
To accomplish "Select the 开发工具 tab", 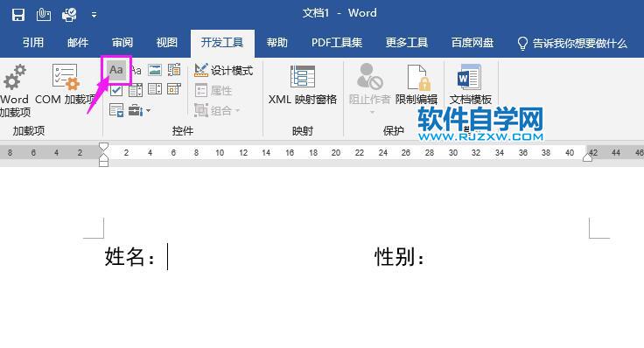I will pyautogui.click(x=222, y=43).
